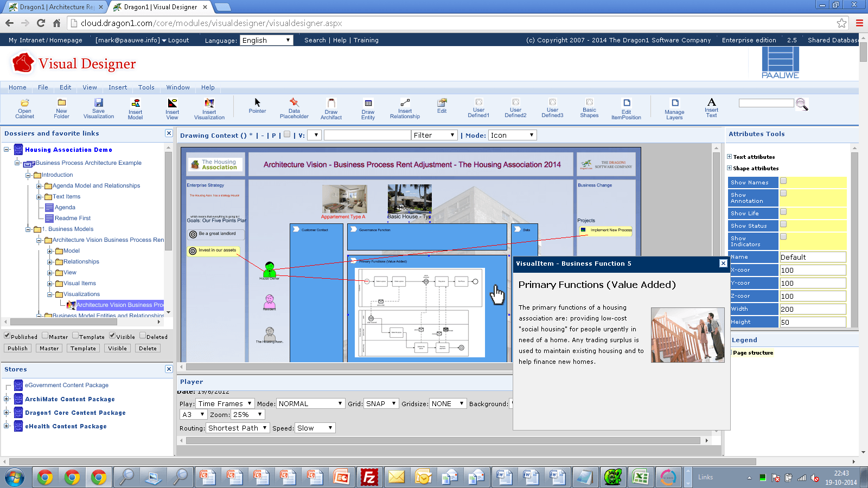
Task: Open the Filter dropdown
Action: tap(435, 135)
